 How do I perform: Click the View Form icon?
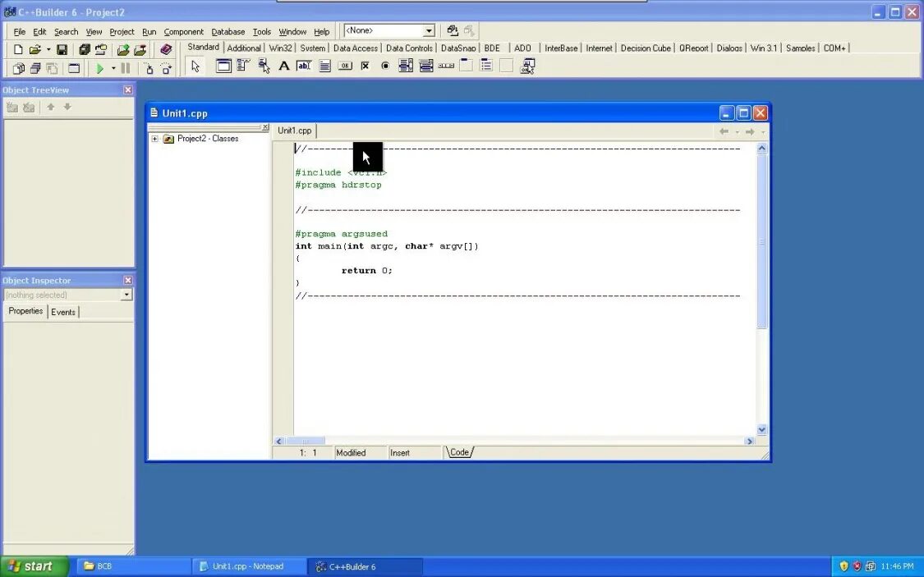[34, 68]
